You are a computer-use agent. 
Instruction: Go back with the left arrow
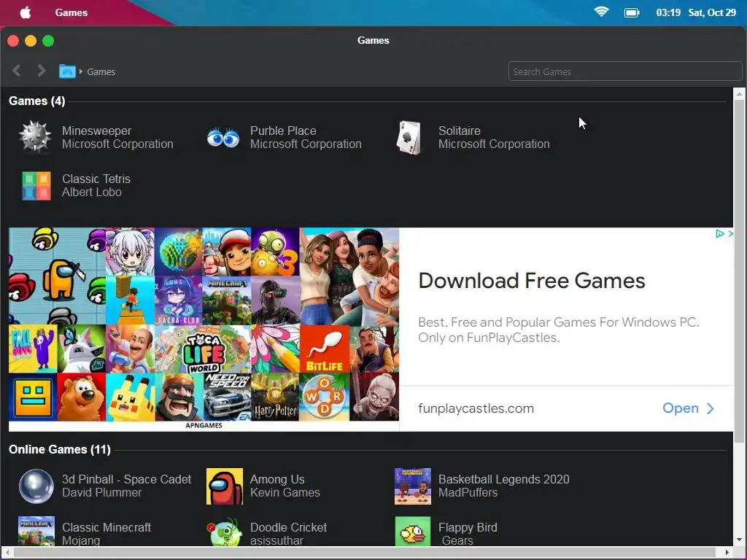point(17,71)
